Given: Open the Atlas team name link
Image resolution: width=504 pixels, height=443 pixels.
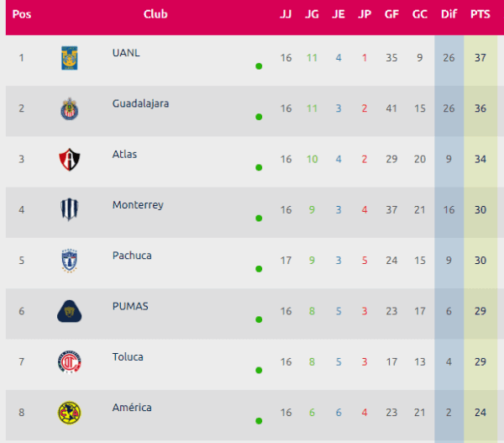Looking at the screenshot, I should tap(124, 154).
